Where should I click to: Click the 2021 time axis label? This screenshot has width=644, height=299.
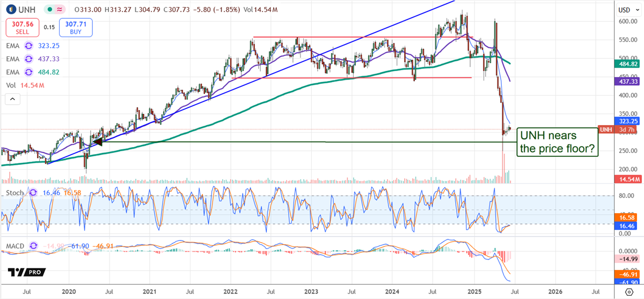click(149, 292)
